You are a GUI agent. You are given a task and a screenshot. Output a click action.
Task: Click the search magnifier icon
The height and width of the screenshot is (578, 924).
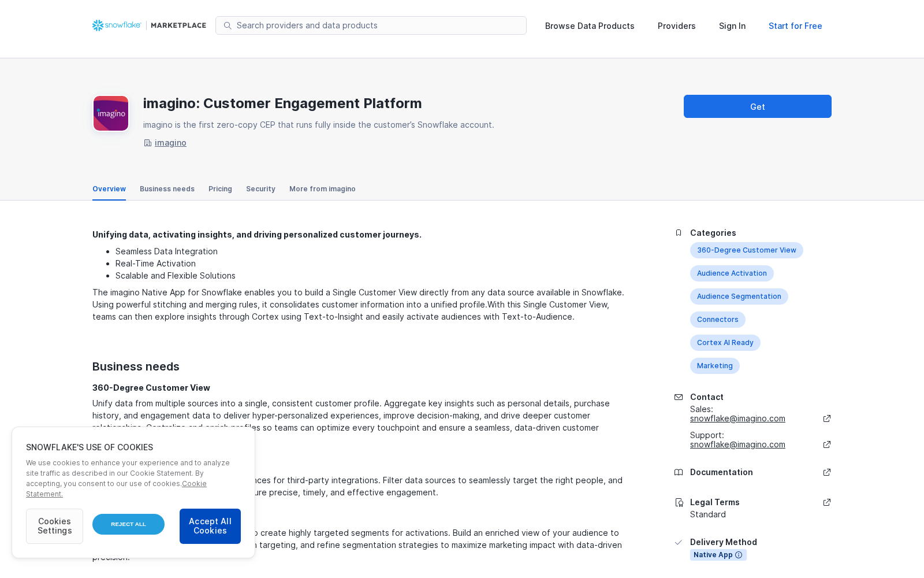(x=228, y=25)
